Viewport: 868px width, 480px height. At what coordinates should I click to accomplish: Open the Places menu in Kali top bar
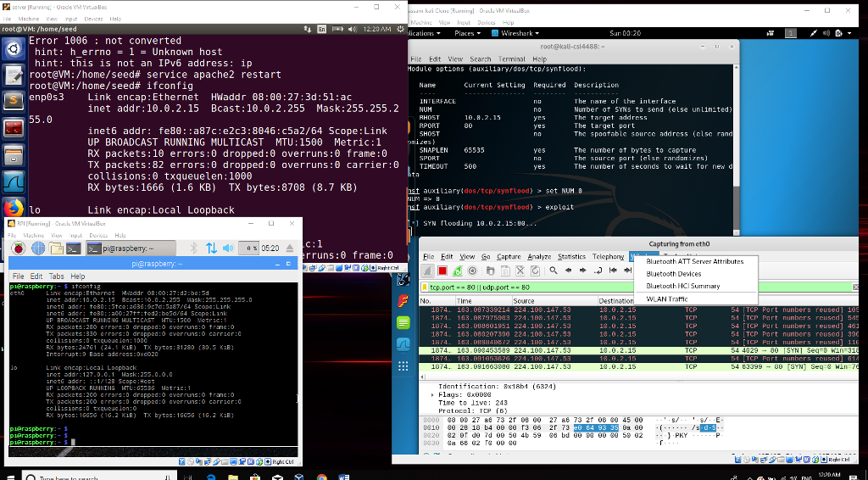coord(467,33)
